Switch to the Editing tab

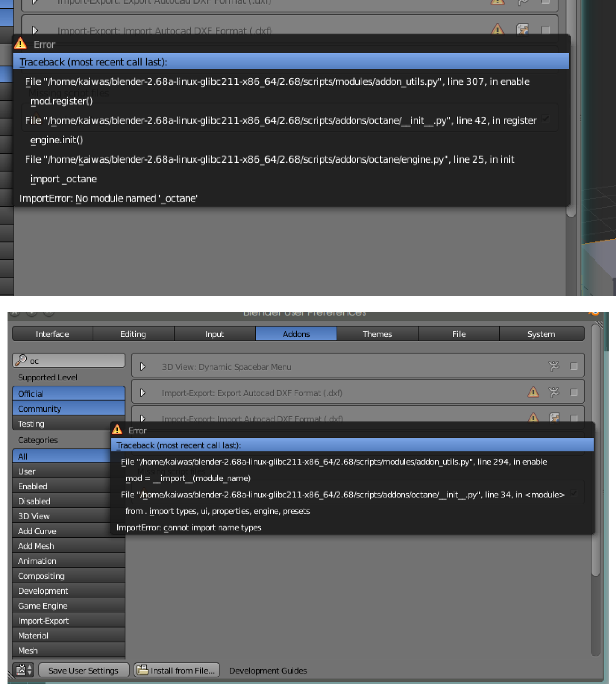[133, 334]
